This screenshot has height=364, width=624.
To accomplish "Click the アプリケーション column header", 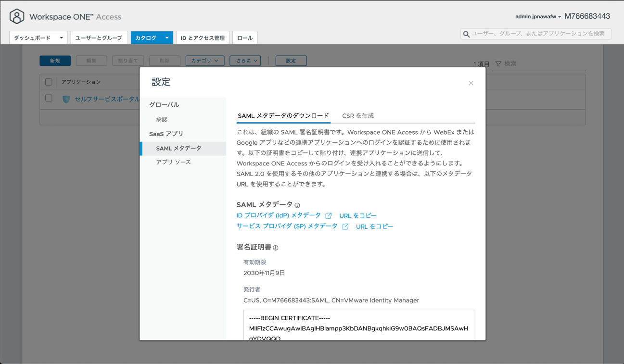I will (81, 82).
